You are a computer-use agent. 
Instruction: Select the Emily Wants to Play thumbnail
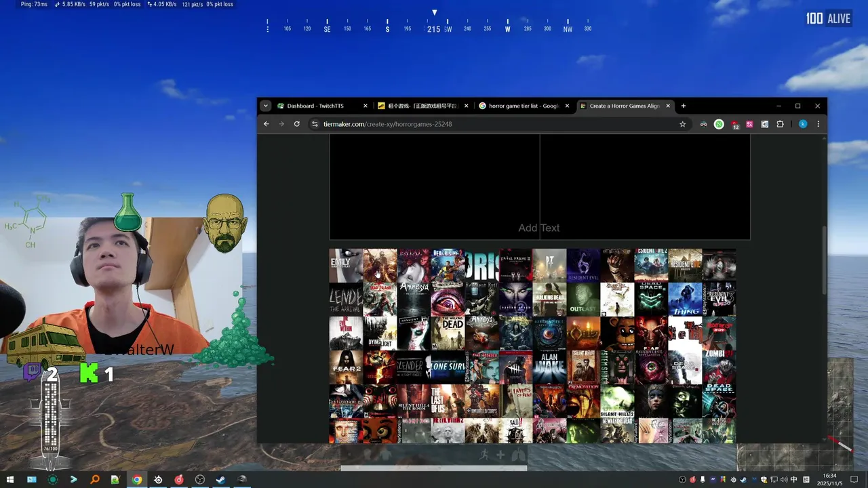tap(346, 266)
